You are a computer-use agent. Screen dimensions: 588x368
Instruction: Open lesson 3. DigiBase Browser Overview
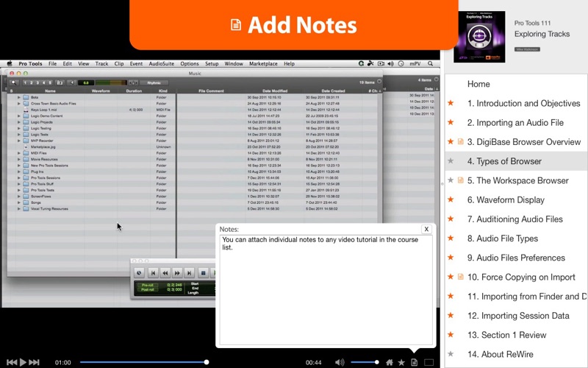pos(524,142)
